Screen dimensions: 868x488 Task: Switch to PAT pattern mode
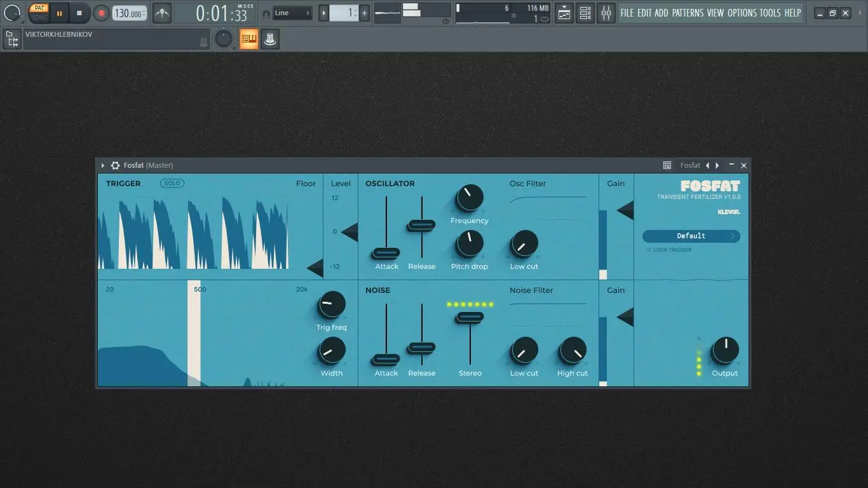tap(39, 8)
